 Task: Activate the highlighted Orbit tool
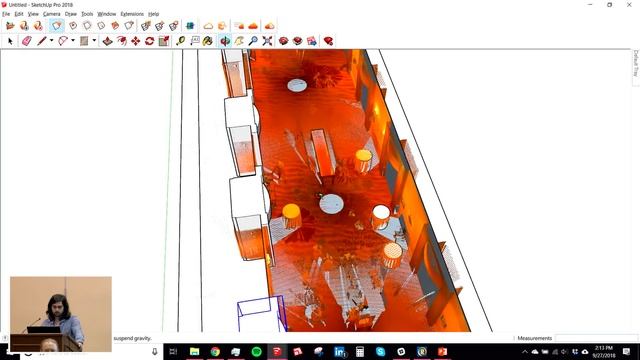[x=225, y=41]
